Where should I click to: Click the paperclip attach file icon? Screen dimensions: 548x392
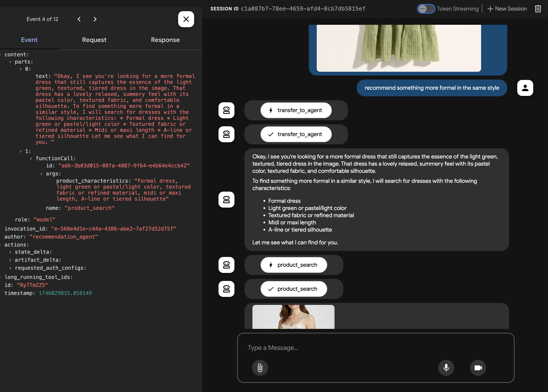(260, 368)
